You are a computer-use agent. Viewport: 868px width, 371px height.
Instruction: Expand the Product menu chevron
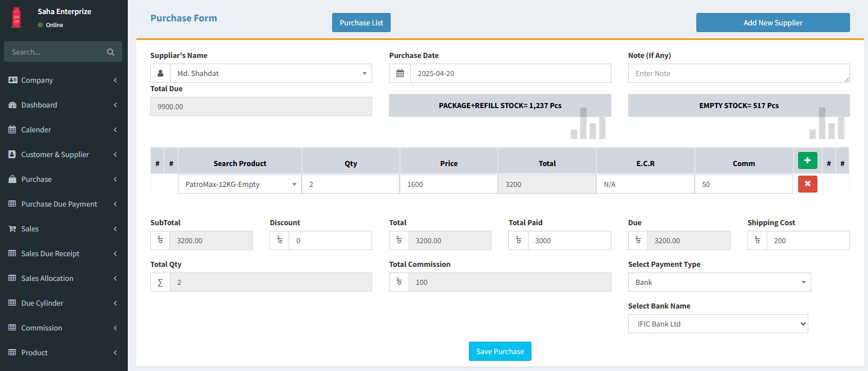tap(115, 352)
